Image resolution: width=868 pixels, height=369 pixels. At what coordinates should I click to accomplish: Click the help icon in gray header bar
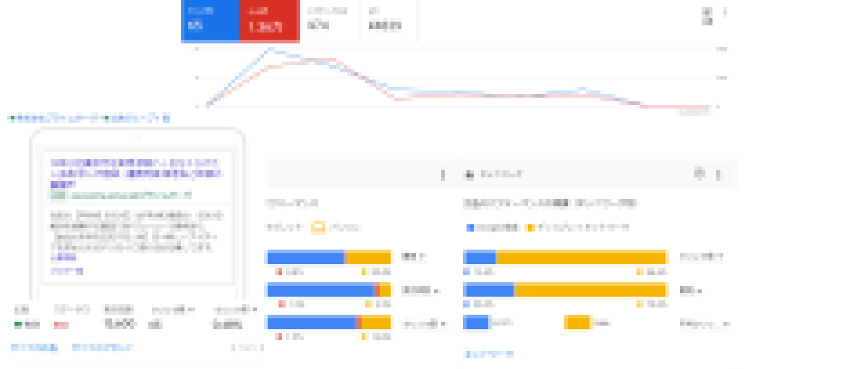699,174
